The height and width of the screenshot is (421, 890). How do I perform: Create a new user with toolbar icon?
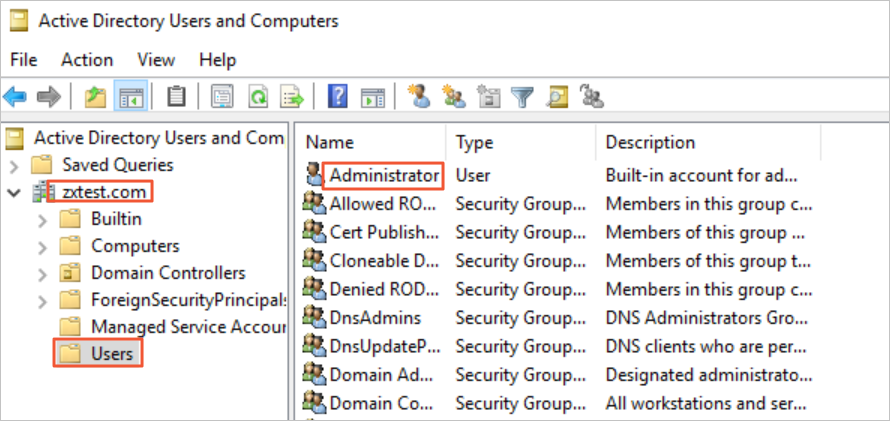[419, 97]
